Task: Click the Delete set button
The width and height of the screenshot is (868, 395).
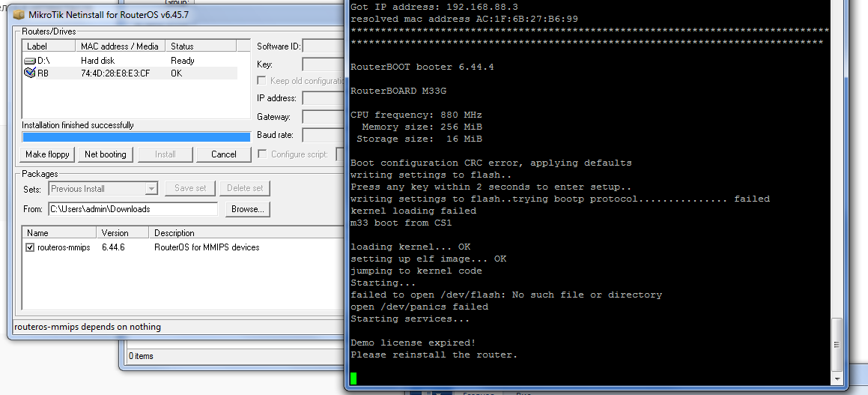Action: 245,188
